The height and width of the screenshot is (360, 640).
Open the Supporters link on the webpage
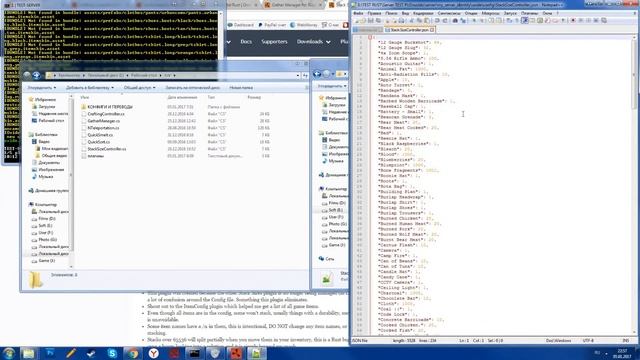click(274, 42)
